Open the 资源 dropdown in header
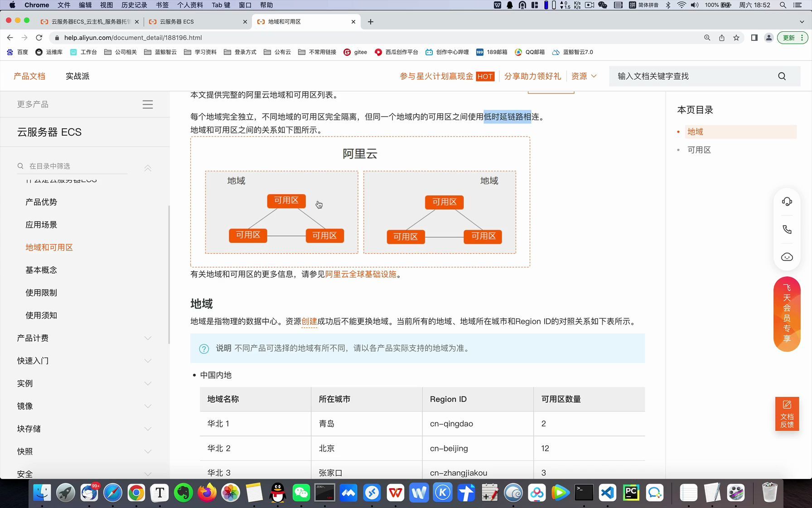 pos(584,76)
